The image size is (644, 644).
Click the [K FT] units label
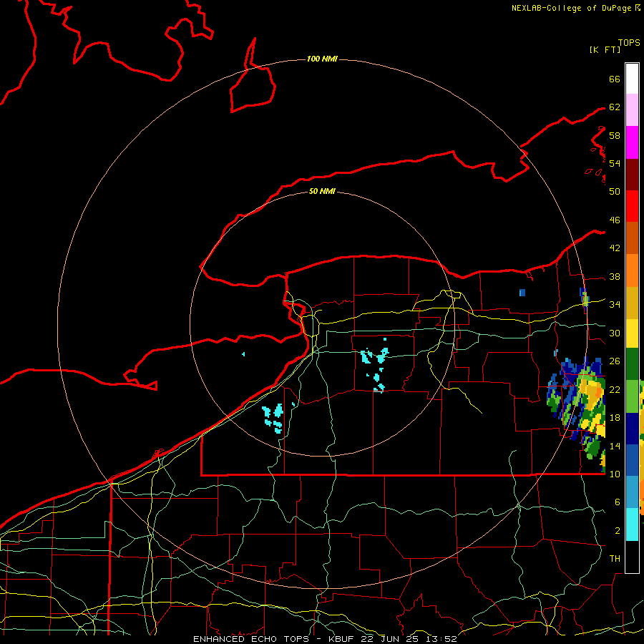click(605, 49)
